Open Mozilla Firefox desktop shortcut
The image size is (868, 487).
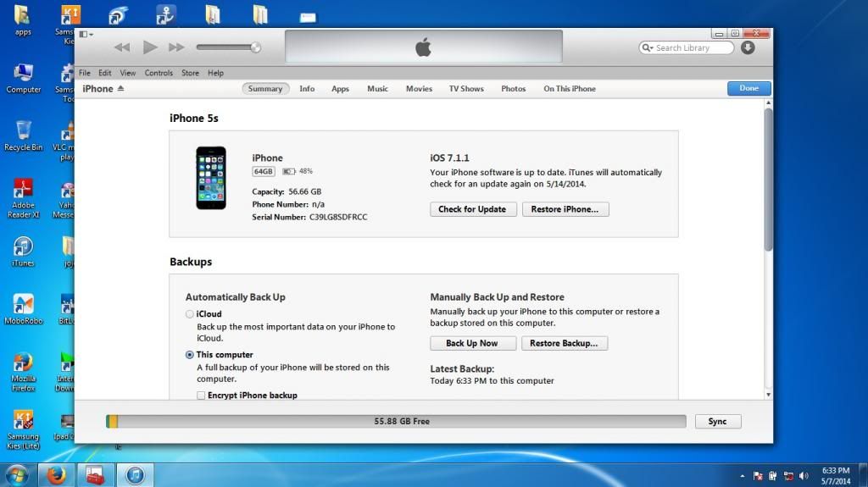coord(23,372)
